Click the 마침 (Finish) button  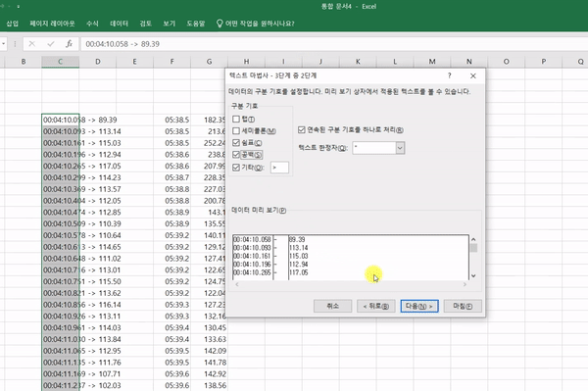coord(463,306)
